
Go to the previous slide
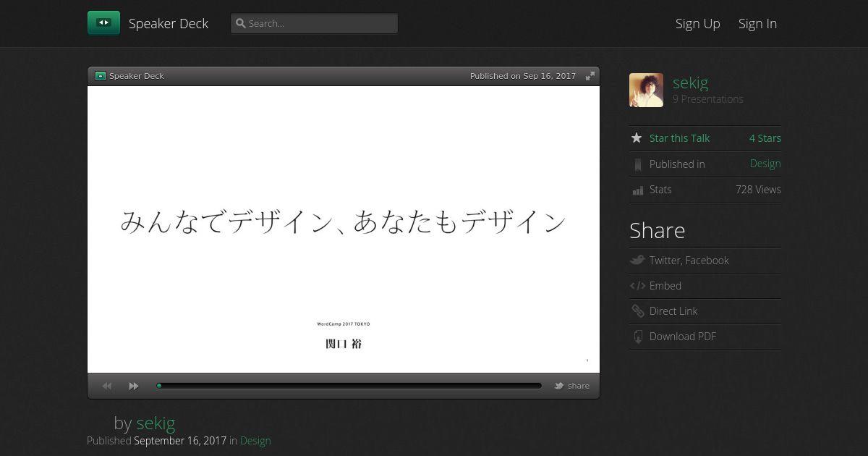107,386
